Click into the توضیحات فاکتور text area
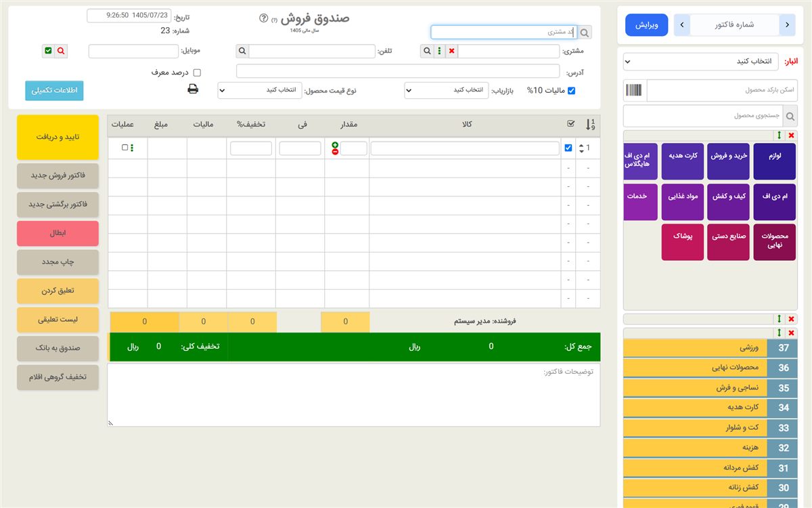The image size is (812, 508). [354, 395]
